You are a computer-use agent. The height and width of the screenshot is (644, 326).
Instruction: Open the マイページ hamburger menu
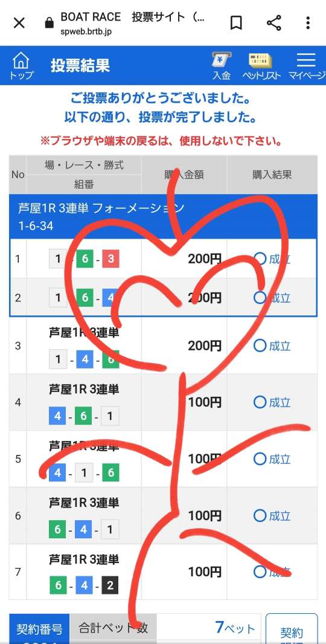[306, 66]
